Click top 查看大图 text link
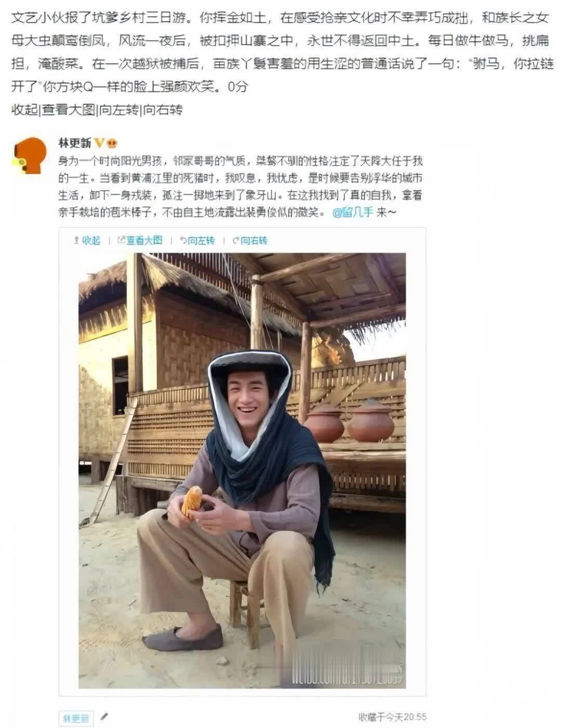 point(68,110)
